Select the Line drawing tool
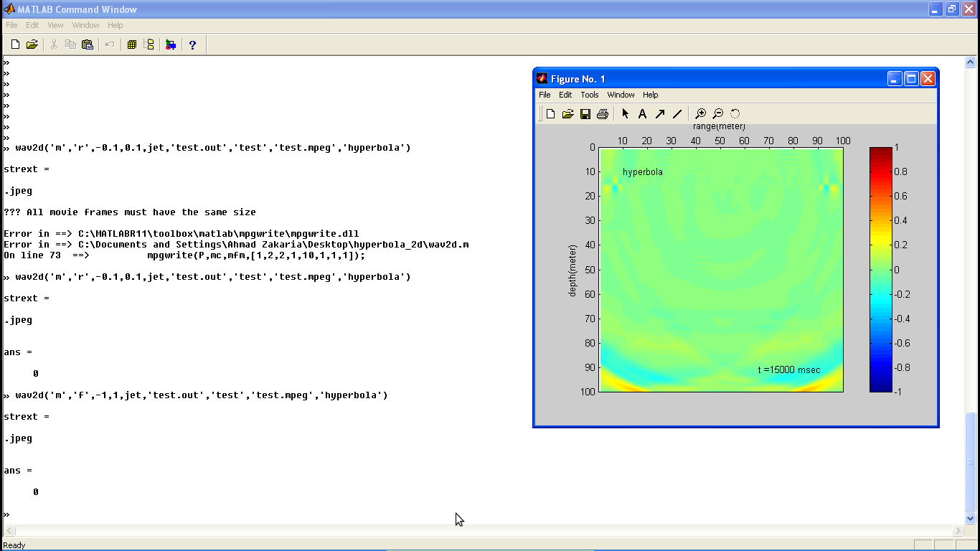The height and width of the screenshot is (551, 980). (677, 113)
